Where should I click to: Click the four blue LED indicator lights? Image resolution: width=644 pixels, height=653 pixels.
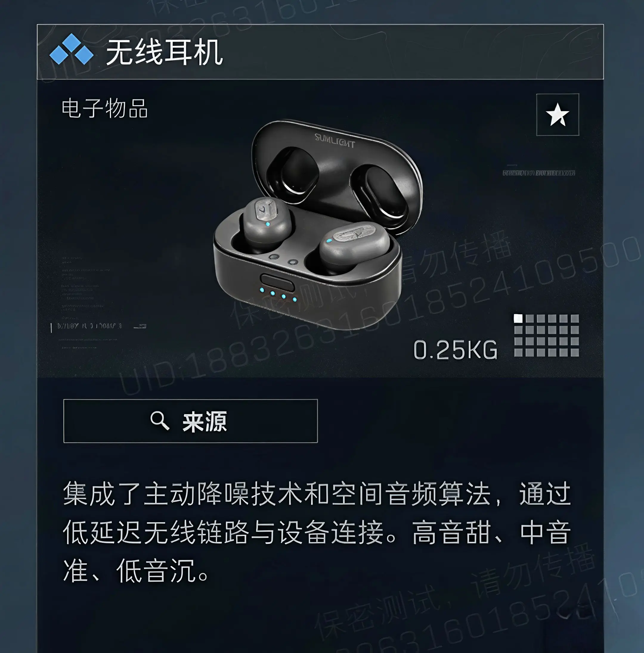click(x=278, y=294)
